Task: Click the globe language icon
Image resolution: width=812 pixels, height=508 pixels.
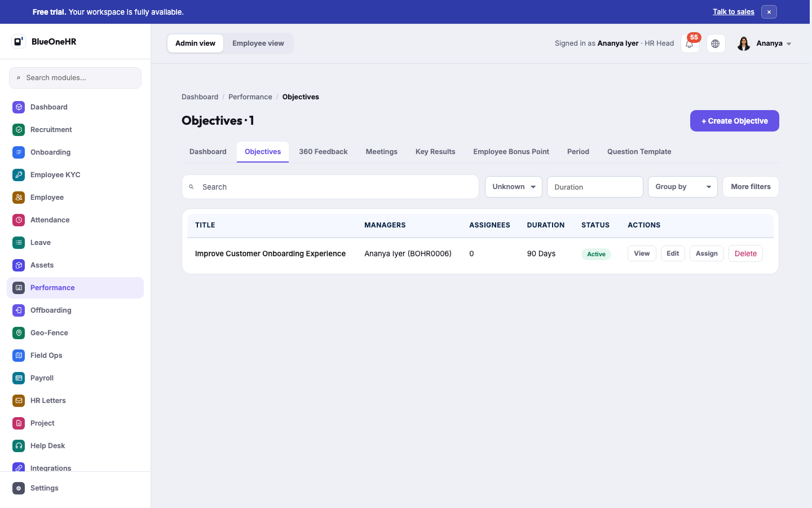Action: point(716,43)
